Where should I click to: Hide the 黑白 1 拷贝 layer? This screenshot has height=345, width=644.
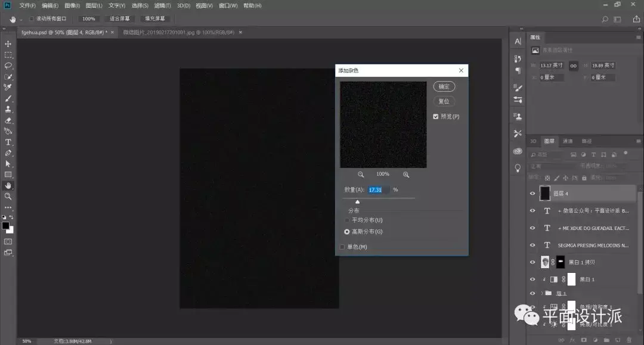pyautogui.click(x=532, y=262)
